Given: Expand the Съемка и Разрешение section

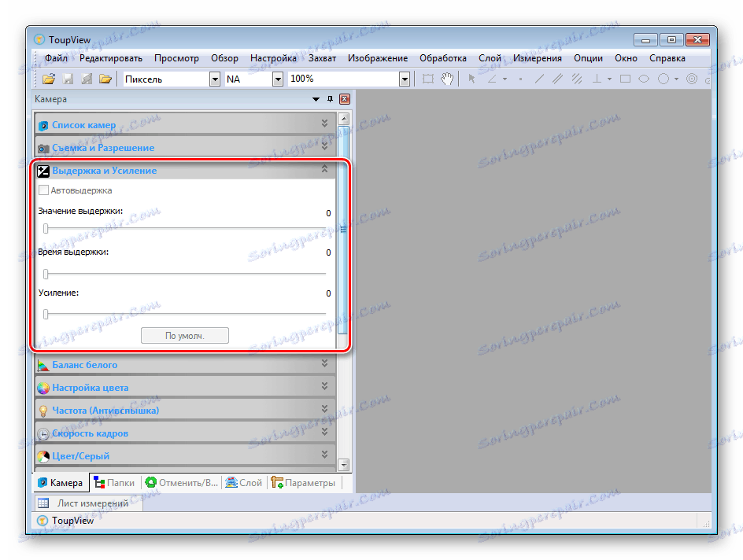Looking at the screenshot, I should (324, 146).
